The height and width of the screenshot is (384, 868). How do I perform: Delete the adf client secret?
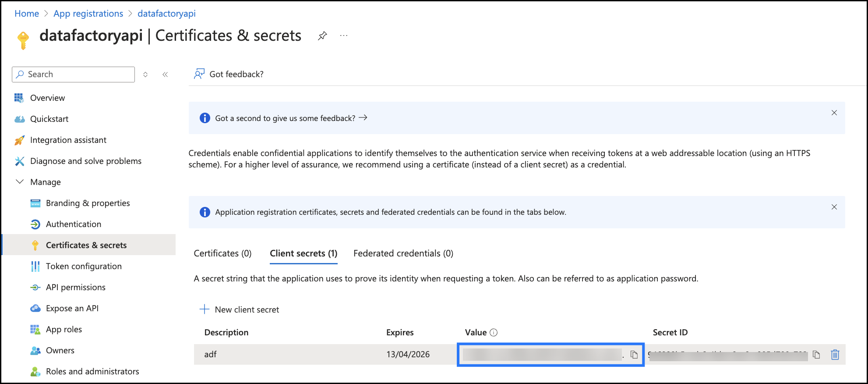[x=835, y=355]
